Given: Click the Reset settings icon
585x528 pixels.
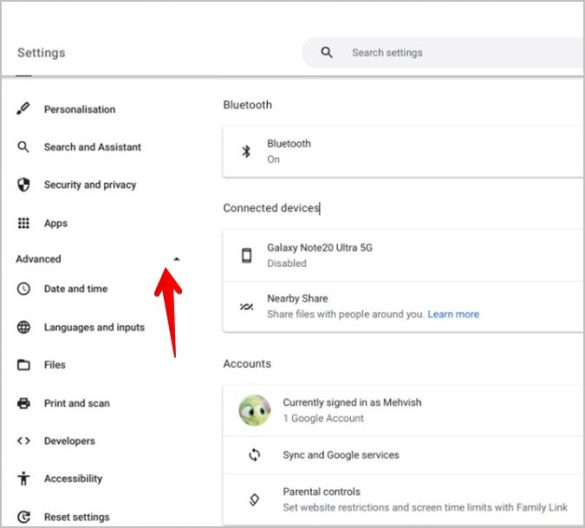Looking at the screenshot, I should coord(24,517).
